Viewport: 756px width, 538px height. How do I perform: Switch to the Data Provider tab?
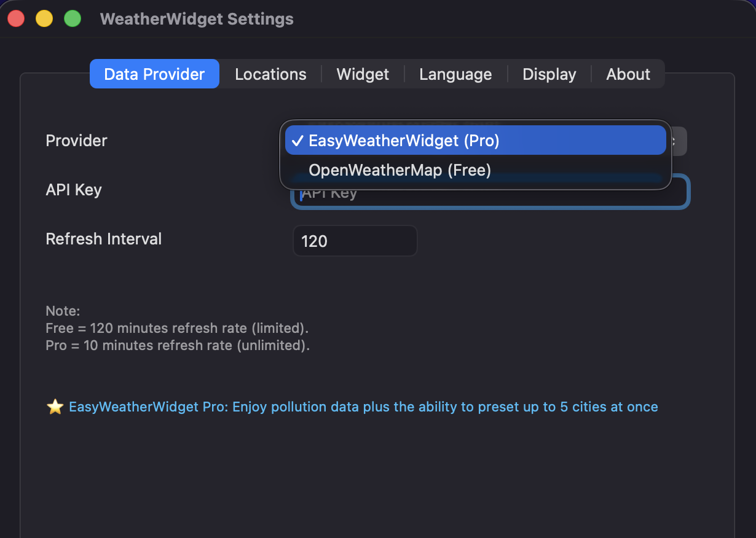point(154,74)
